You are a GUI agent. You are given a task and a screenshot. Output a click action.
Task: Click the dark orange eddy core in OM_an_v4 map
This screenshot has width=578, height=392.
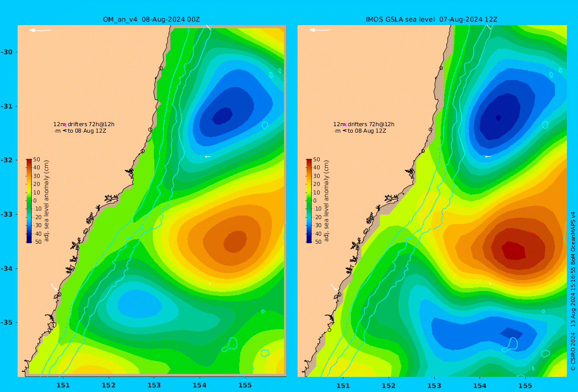pyautogui.click(x=235, y=242)
